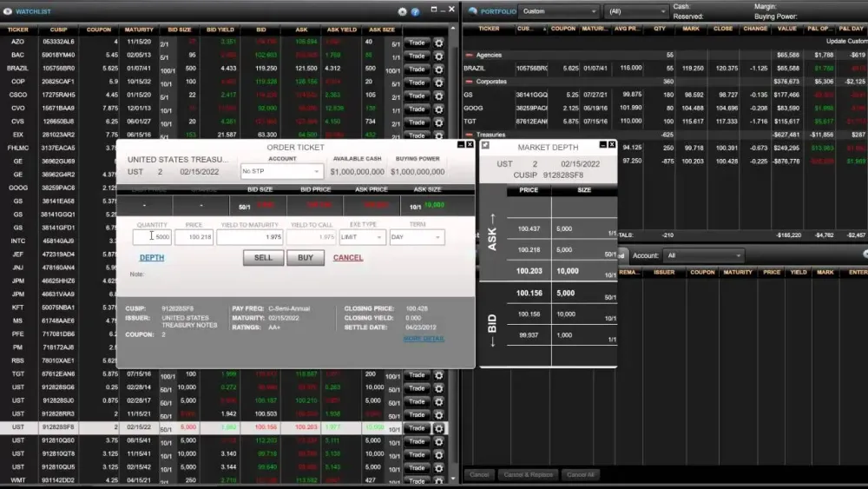Select GOOG row in Portfolio

tap(665, 108)
